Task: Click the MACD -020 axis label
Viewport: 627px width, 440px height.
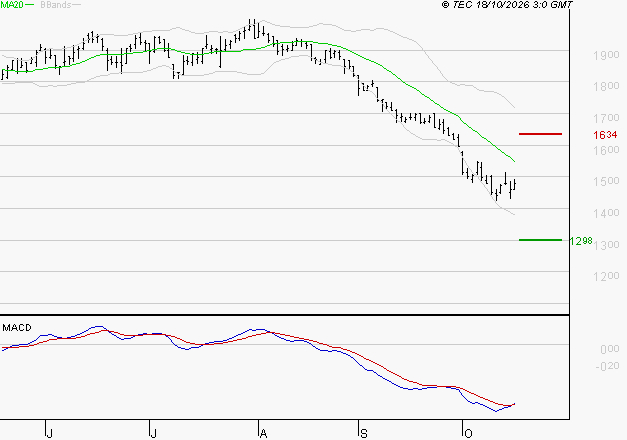Action: 607,366
